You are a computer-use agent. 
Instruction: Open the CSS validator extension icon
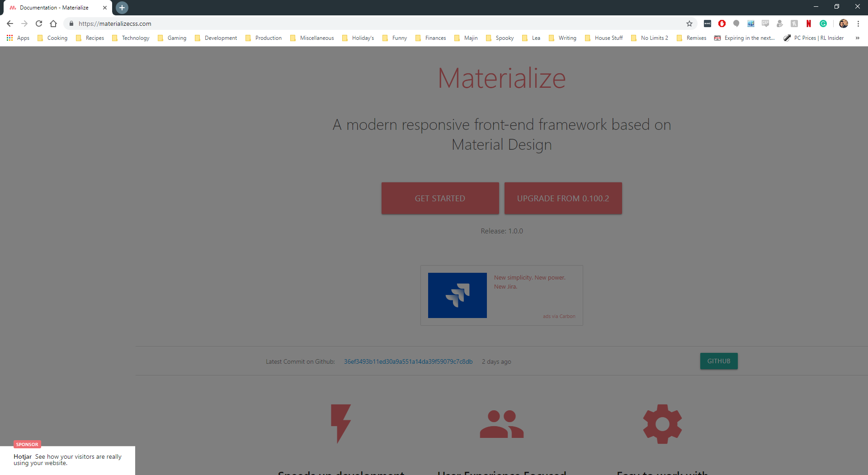click(765, 24)
